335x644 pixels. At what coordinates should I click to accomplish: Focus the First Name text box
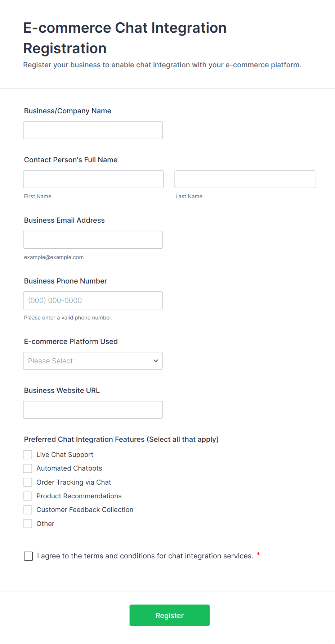93,179
